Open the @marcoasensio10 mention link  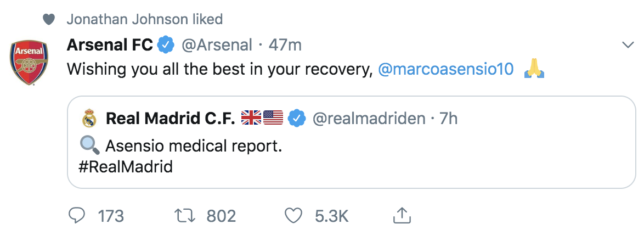(445, 69)
